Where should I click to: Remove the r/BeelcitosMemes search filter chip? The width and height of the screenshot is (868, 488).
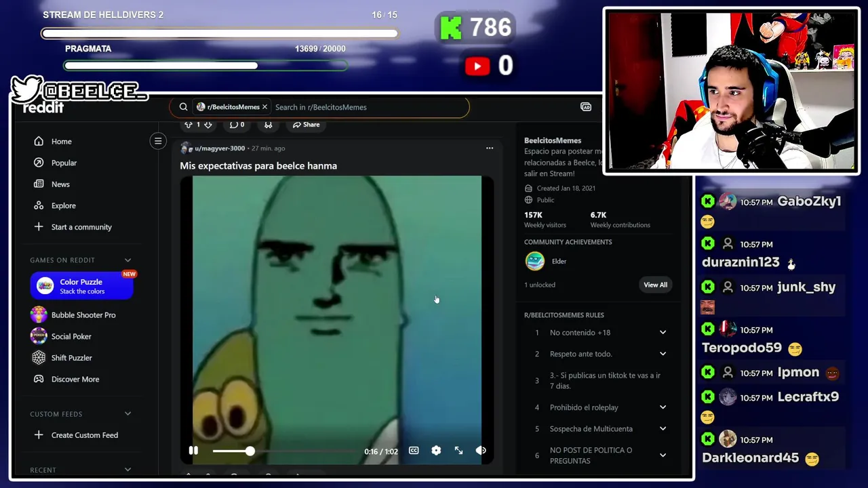point(264,107)
